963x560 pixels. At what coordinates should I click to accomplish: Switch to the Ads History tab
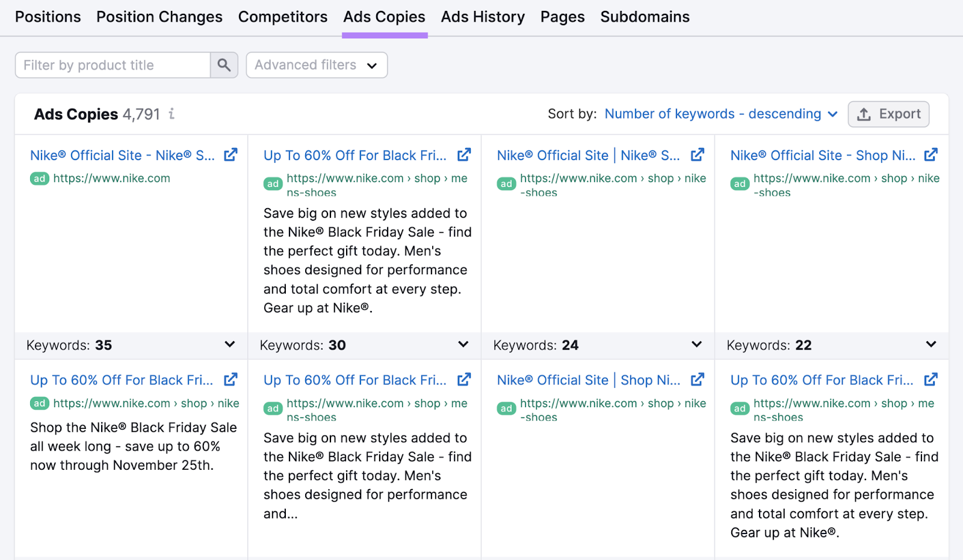(x=483, y=17)
